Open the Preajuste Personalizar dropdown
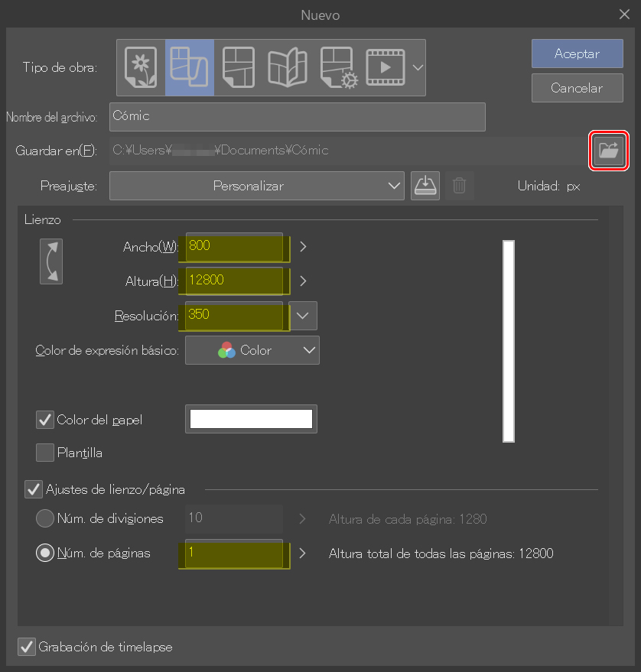Screen dimensions: 641x672 click(x=256, y=186)
